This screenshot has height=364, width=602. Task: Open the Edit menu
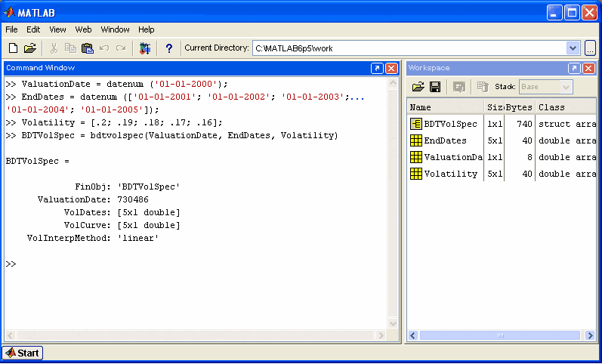pyautogui.click(x=33, y=29)
